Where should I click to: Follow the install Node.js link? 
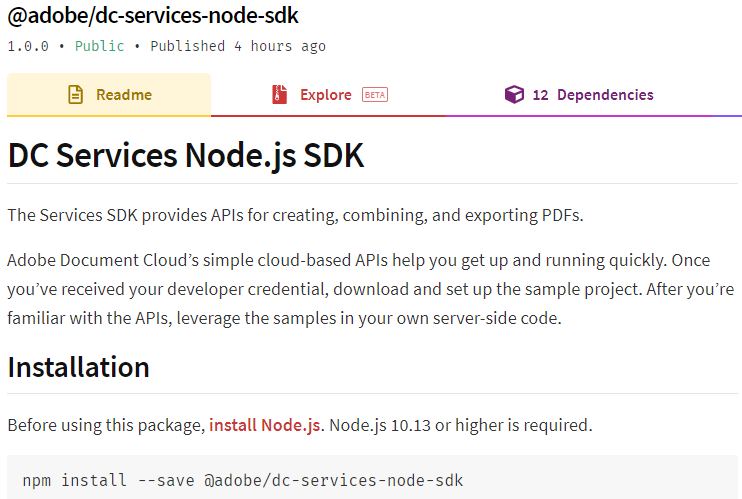[265, 425]
